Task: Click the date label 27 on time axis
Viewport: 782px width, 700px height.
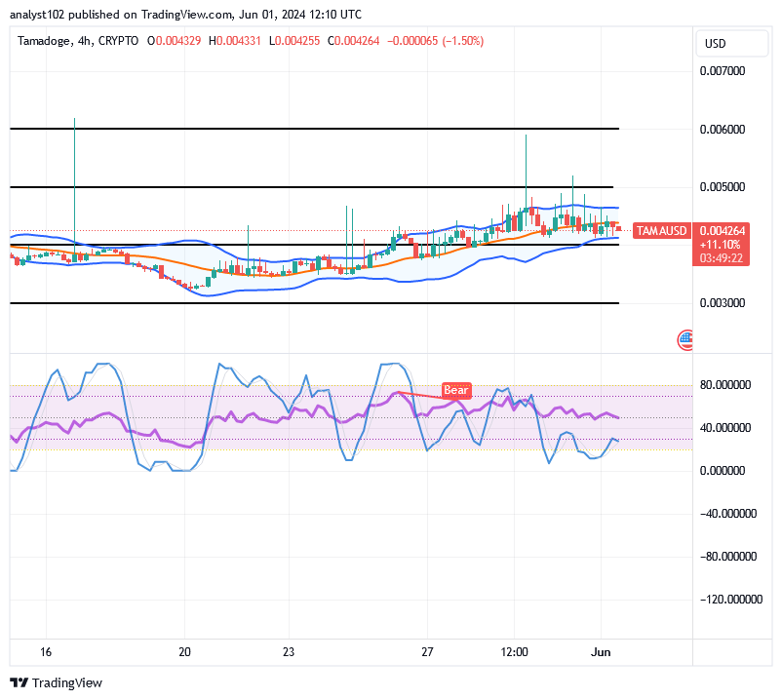Action: pos(427,652)
